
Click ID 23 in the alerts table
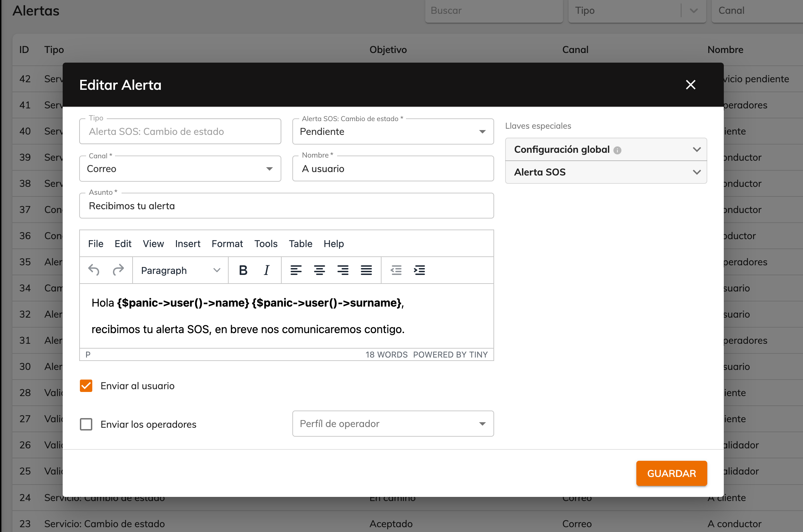[x=25, y=524]
